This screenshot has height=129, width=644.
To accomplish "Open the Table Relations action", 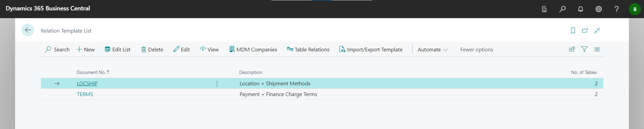I will (308, 49).
